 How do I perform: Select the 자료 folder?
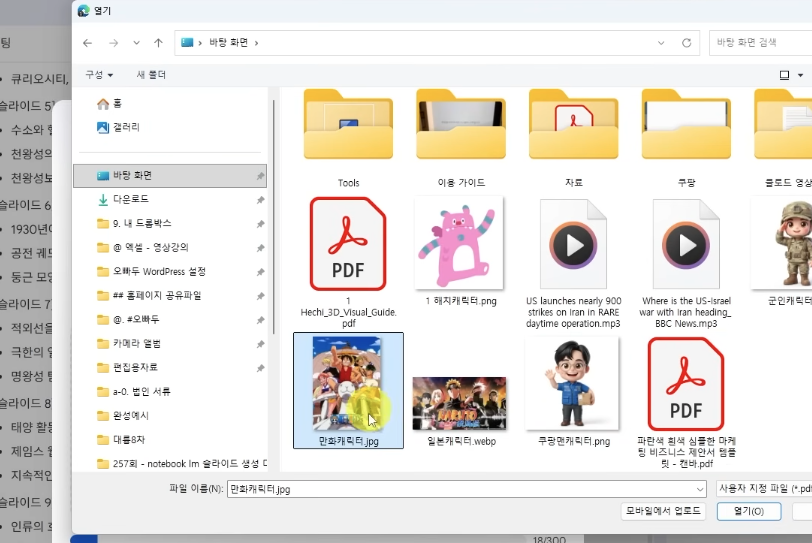pos(574,138)
